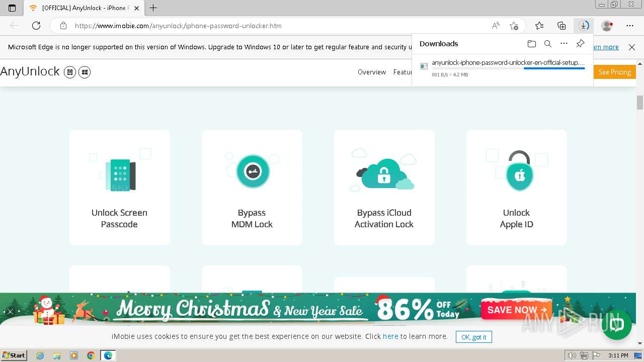Select the Bypass MDM Lock card
The height and width of the screenshot is (362, 644).
[x=252, y=188]
